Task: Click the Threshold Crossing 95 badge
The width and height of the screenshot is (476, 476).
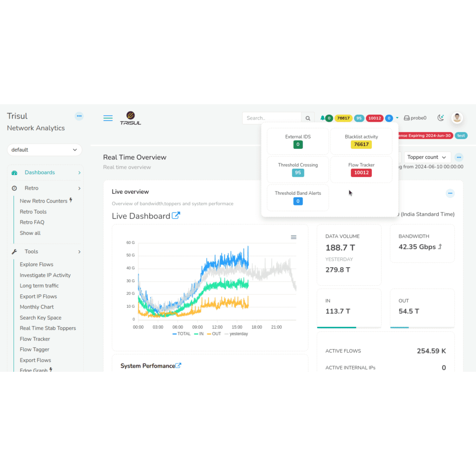Action: (x=298, y=173)
